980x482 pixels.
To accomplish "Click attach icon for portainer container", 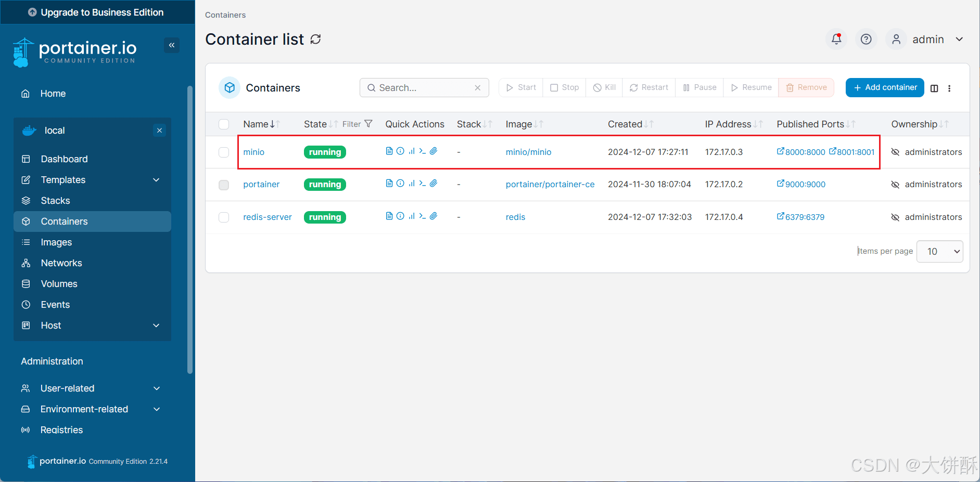I will pos(434,184).
